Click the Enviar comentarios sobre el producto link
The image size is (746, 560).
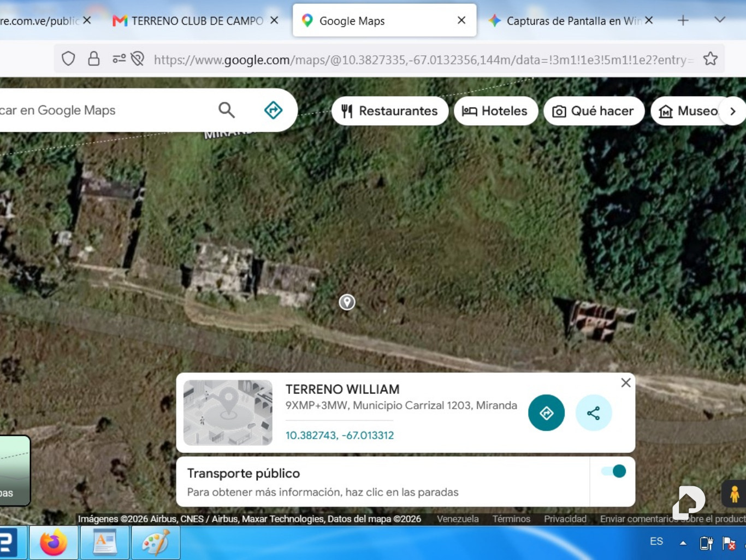pyautogui.click(x=673, y=519)
